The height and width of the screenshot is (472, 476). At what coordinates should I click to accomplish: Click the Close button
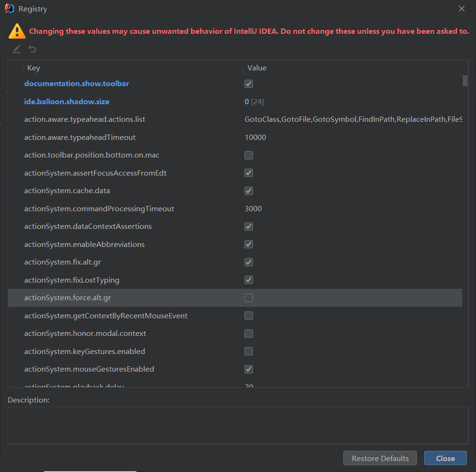445,458
